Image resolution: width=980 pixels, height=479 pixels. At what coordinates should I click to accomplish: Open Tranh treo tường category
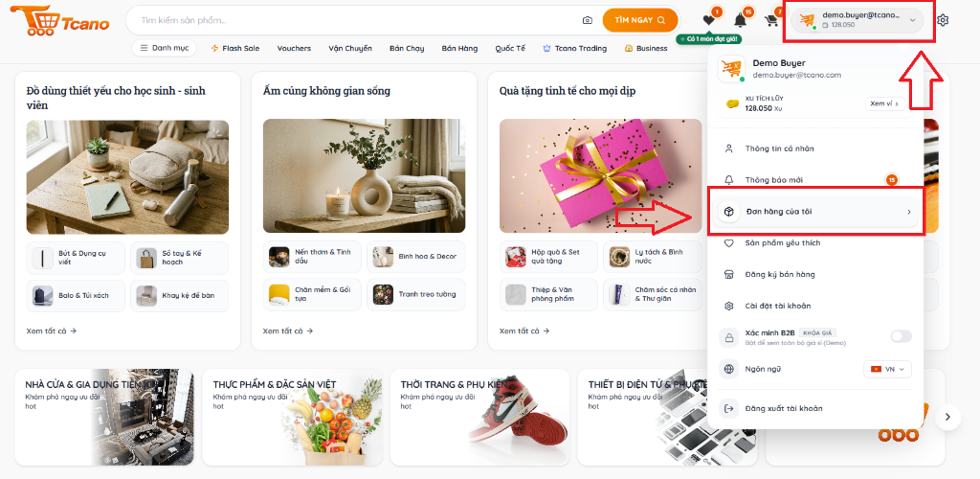tap(416, 294)
